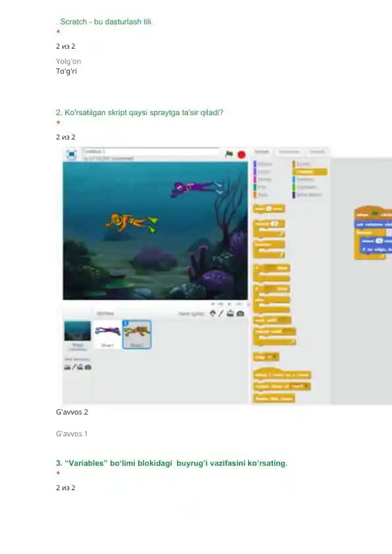
Task: Open the dropdown on the 'stop all' block
Action: click(275, 357)
